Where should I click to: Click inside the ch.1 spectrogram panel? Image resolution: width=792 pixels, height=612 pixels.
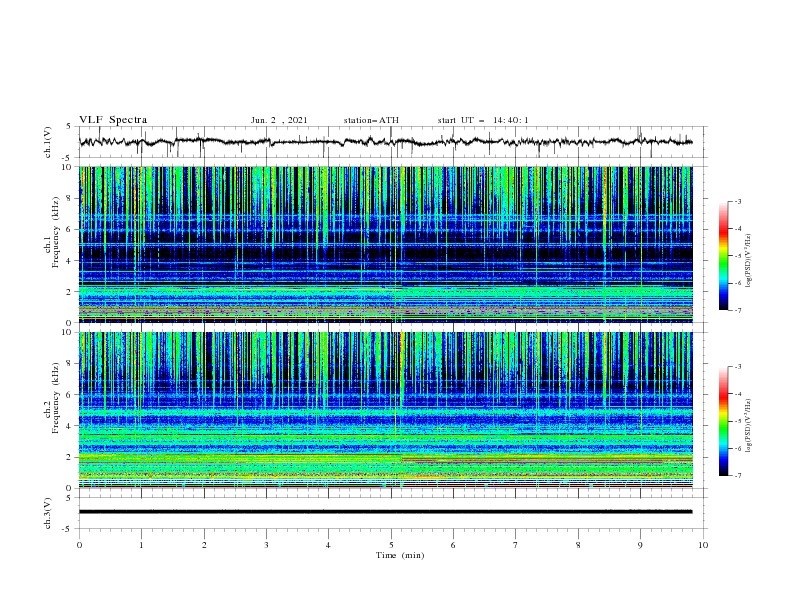(385, 244)
